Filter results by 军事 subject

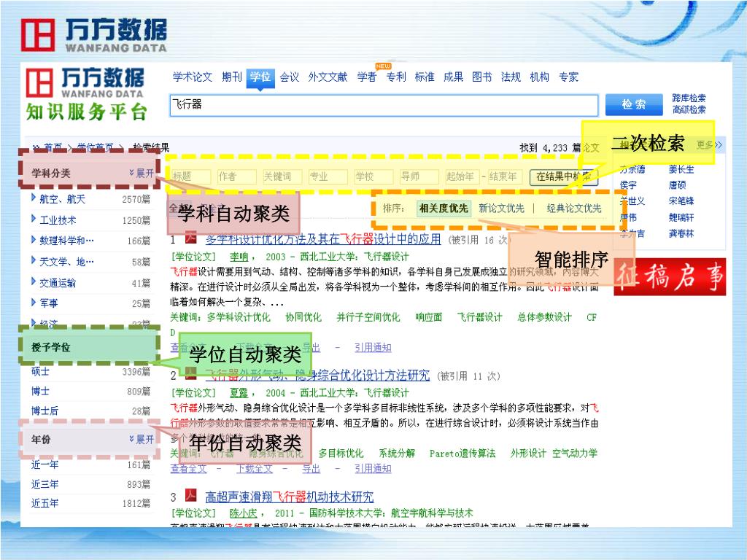point(49,303)
